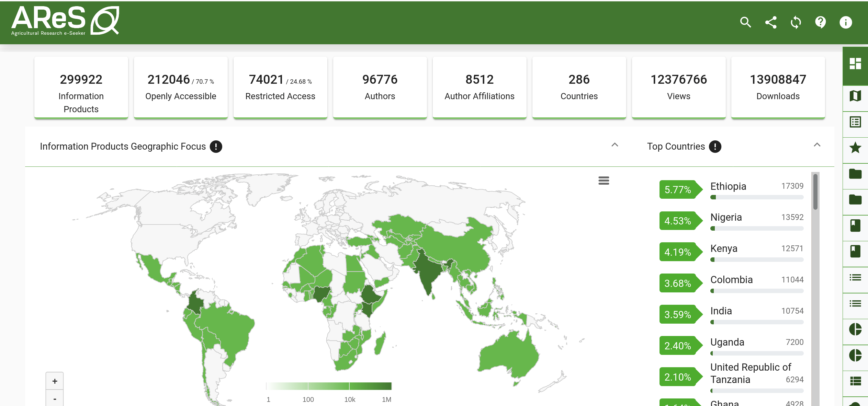Click the Downloads stat card
The width and height of the screenshot is (868, 406).
[778, 88]
